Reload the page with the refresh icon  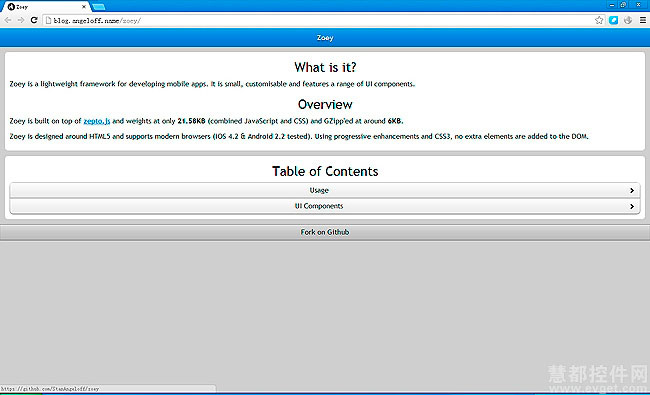coord(34,20)
